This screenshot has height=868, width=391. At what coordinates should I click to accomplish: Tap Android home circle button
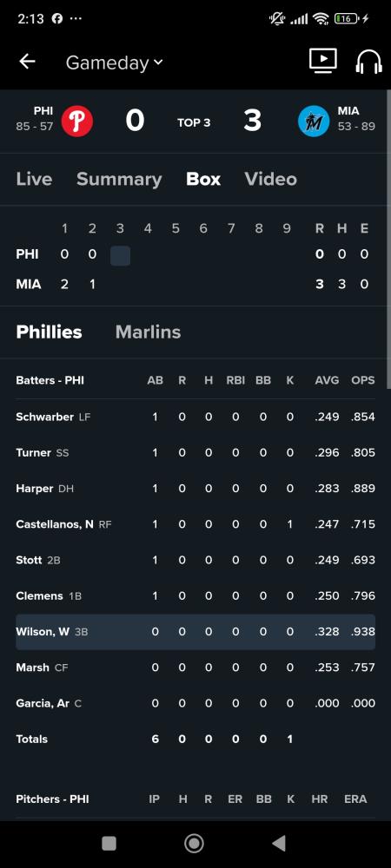[194, 843]
